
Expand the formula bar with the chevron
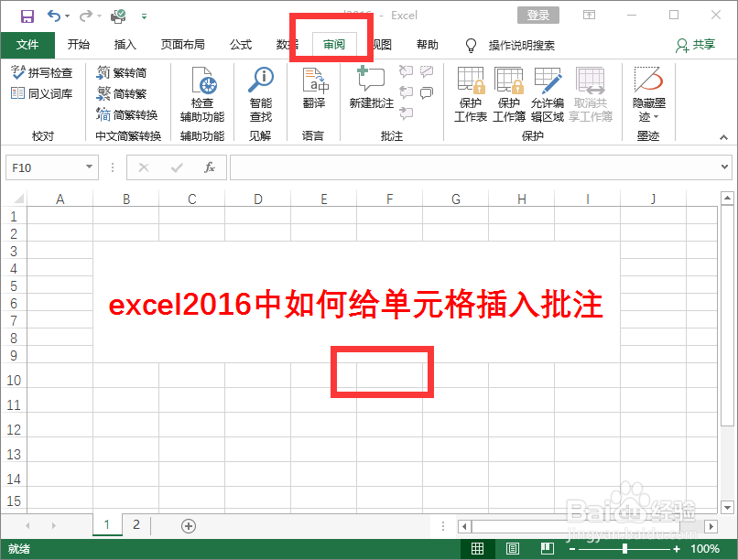[725, 167]
